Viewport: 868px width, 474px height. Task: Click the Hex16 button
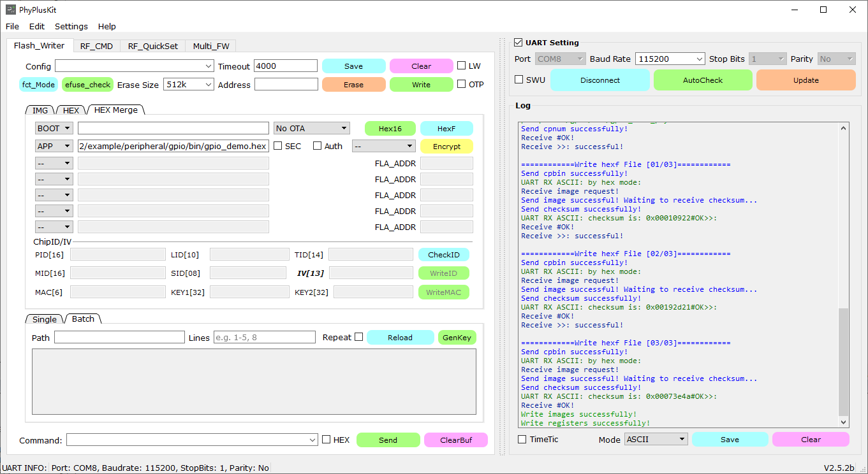point(390,128)
